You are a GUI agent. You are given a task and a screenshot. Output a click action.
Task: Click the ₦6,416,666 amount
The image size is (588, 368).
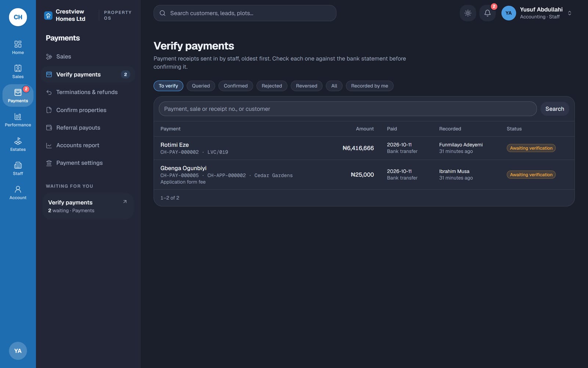(358, 148)
